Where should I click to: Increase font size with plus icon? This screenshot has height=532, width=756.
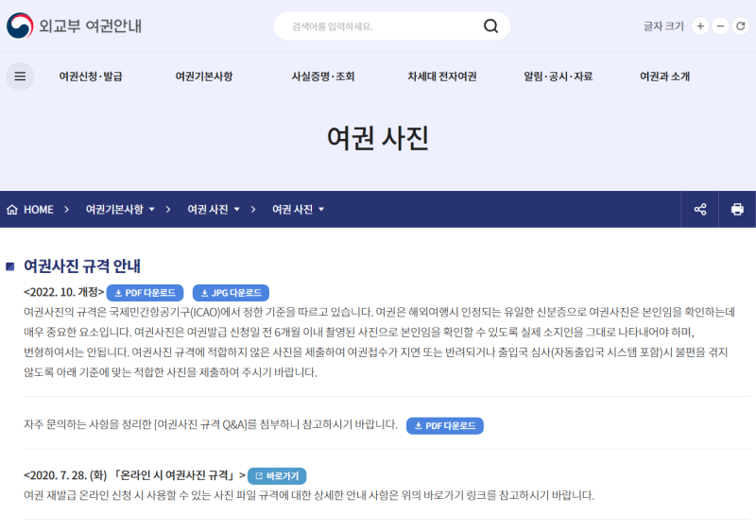700,26
